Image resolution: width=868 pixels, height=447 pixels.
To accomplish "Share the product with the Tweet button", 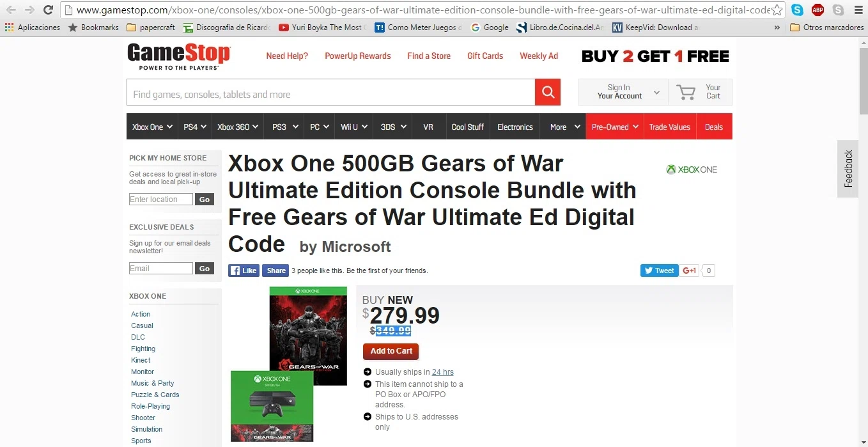I will pos(660,271).
